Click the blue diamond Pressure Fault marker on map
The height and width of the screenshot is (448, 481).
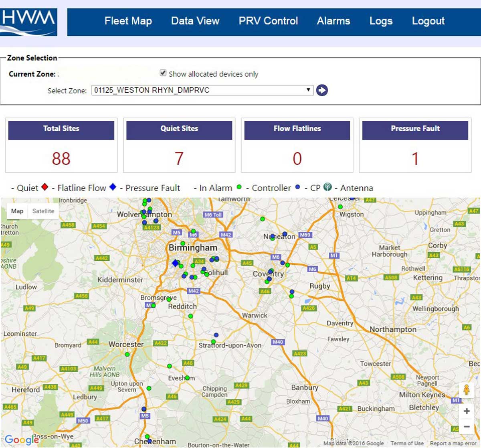click(x=175, y=263)
